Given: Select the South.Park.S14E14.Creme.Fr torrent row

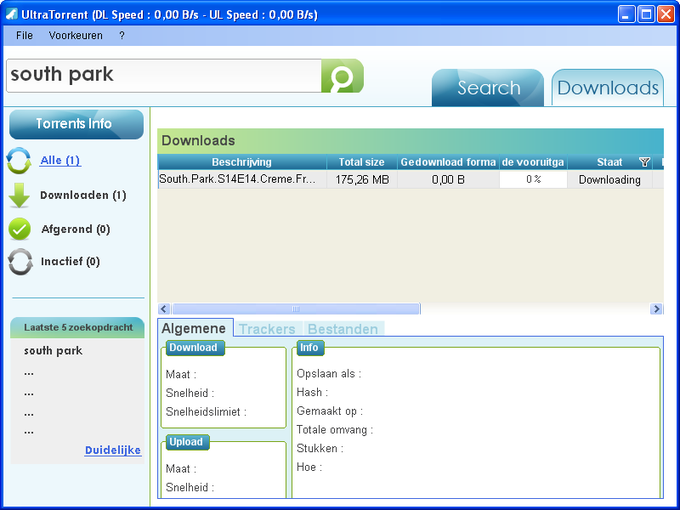Looking at the screenshot, I should pos(410,180).
